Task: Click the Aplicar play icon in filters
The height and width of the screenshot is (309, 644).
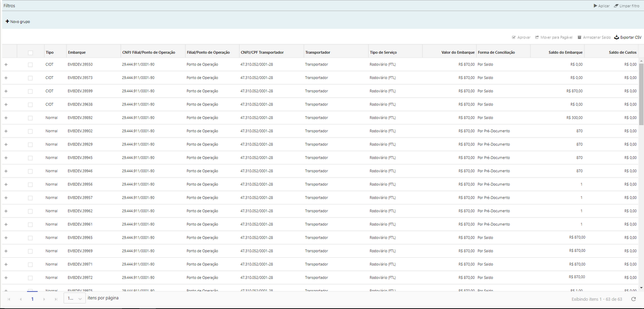Action: coord(595,6)
